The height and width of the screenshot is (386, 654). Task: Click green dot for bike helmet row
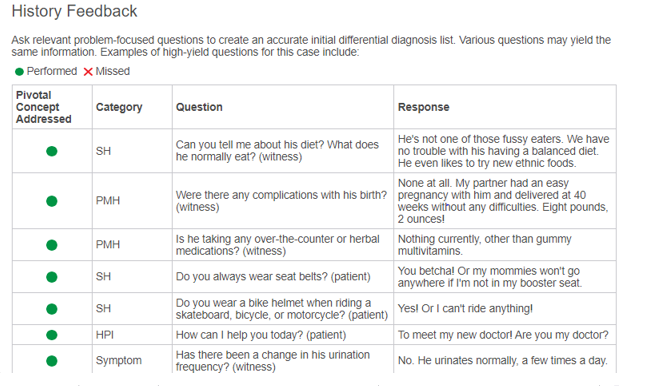(x=52, y=309)
